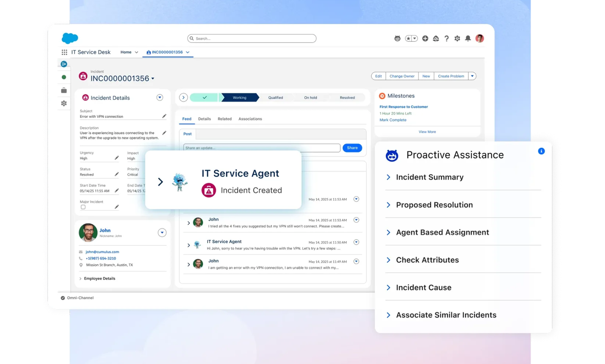Expand the IT Service Agent Incident Created card
The width and height of the screenshot is (605, 364).
[160, 182]
